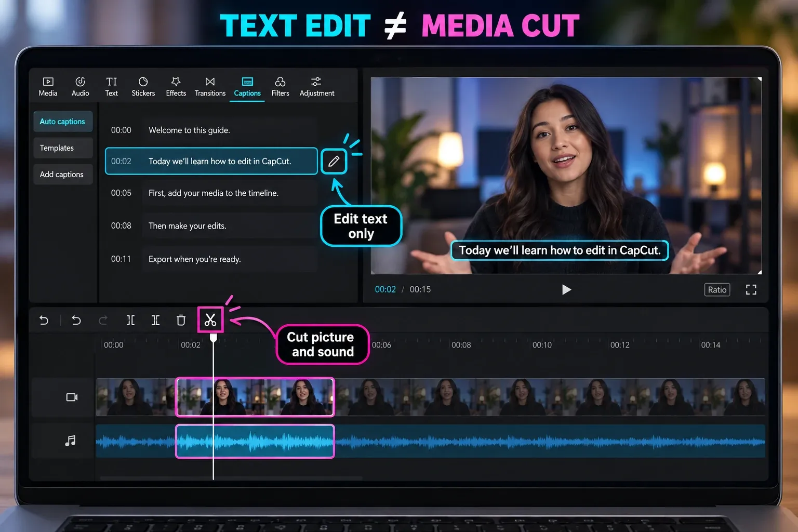Select caption "Then make your edits."
This screenshot has height=532, width=798.
[211, 225]
